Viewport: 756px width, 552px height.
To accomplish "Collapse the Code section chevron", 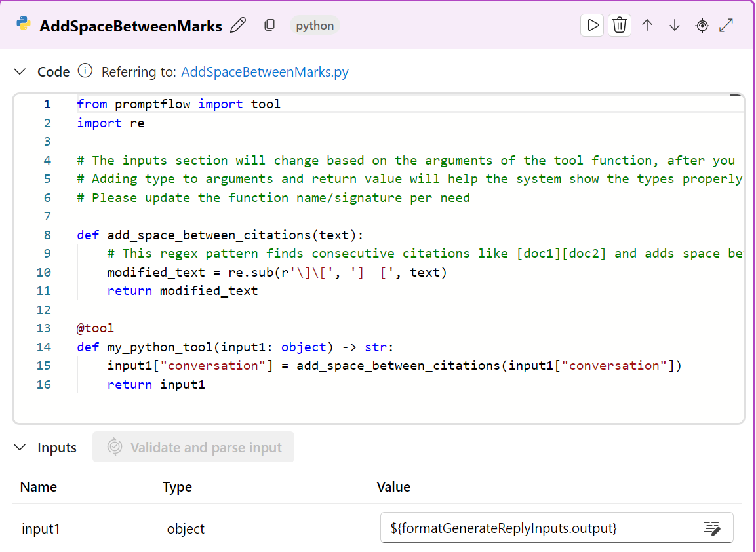I will pos(20,72).
